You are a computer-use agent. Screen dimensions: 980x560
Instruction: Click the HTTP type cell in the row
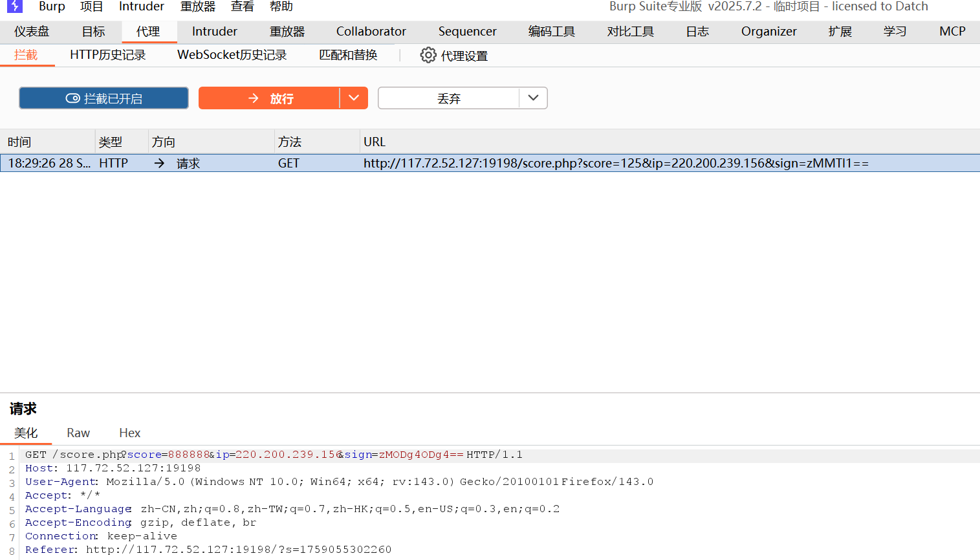click(113, 163)
